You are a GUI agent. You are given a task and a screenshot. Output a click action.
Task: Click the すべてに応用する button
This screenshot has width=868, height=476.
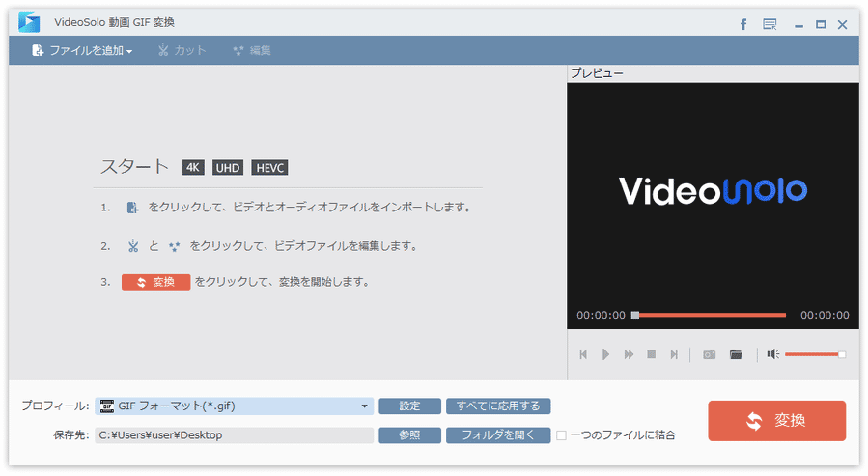point(498,406)
